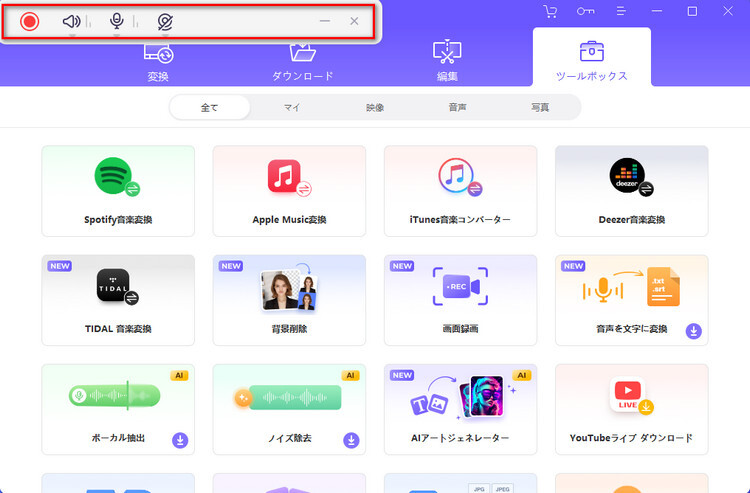750x493 pixels.
Task: Open the TIDAL 音楽変換 tool
Action: pyautogui.click(x=118, y=300)
